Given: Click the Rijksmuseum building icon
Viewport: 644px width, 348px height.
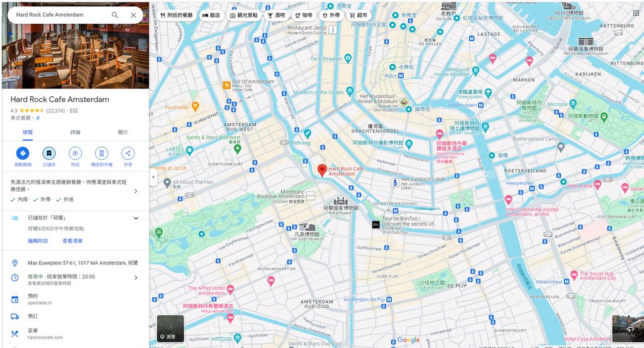Looking at the screenshot, I should click(340, 201).
